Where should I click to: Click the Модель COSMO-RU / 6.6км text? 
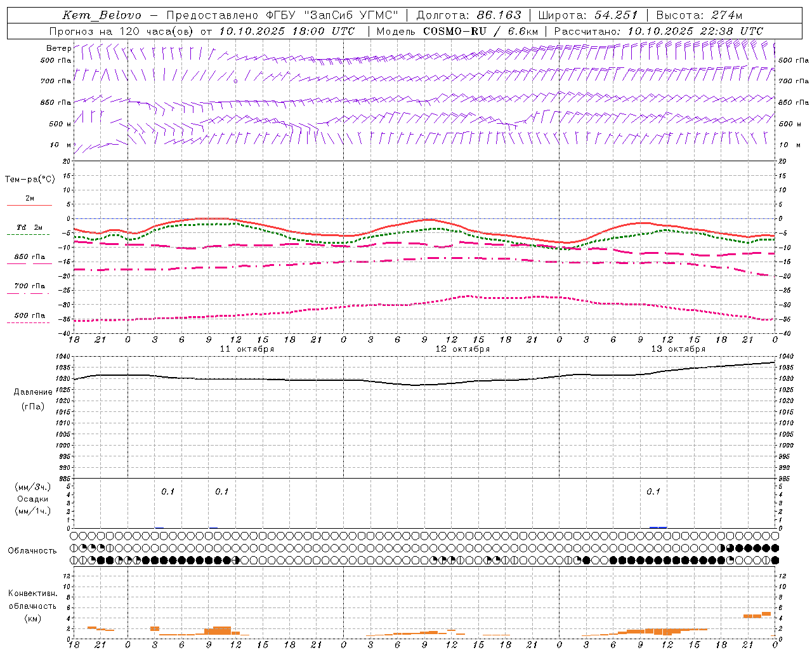pos(457,31)
